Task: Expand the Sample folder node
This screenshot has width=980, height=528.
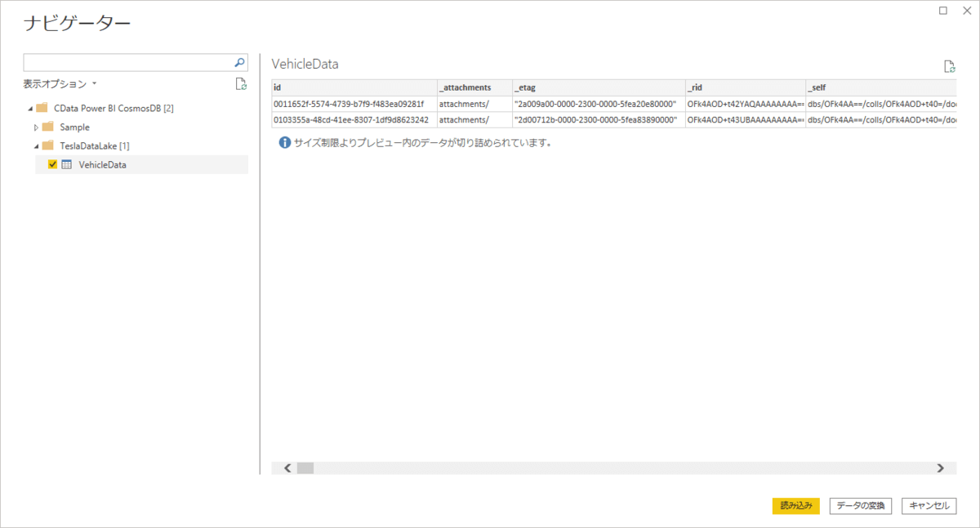Action: pos(36,127)
